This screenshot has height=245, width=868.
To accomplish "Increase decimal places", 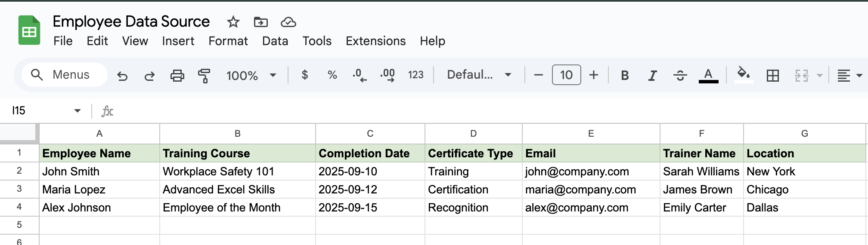I will pyautogui.click(x=387, y=75).
